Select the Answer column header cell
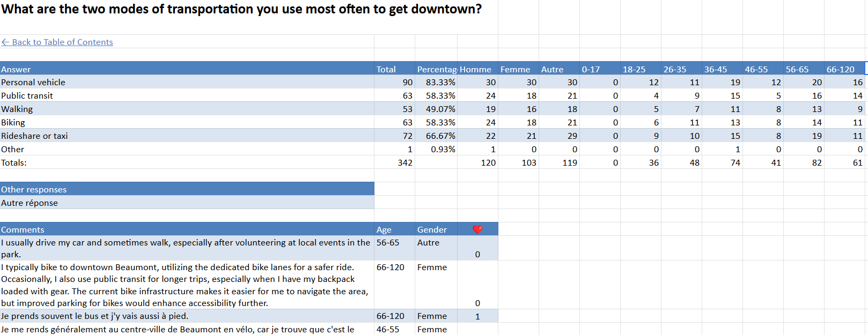868x335 pixels. pos(16,69)
